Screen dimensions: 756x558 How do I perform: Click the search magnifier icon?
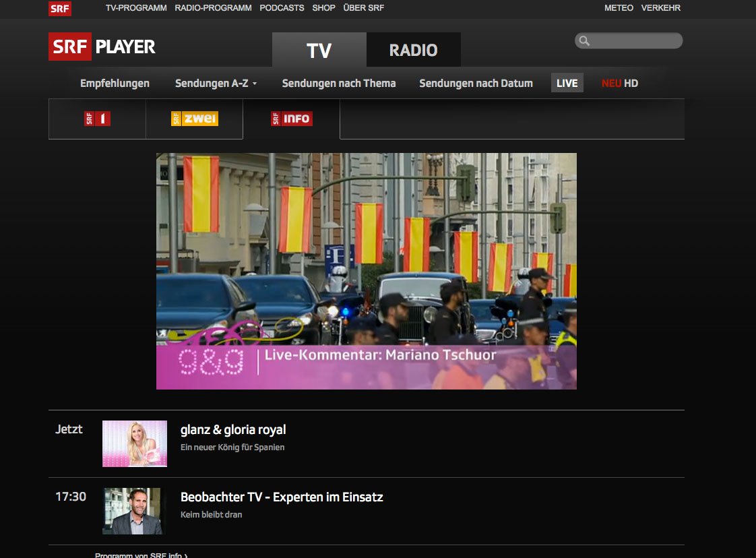point(584,41)
